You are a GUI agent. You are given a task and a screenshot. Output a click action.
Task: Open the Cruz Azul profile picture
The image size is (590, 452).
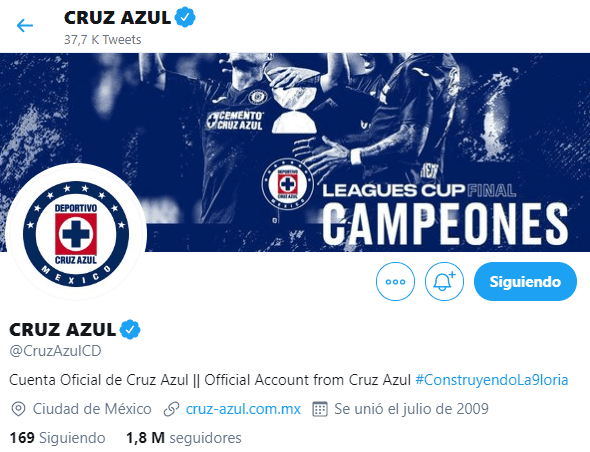[x=76, y=234]
